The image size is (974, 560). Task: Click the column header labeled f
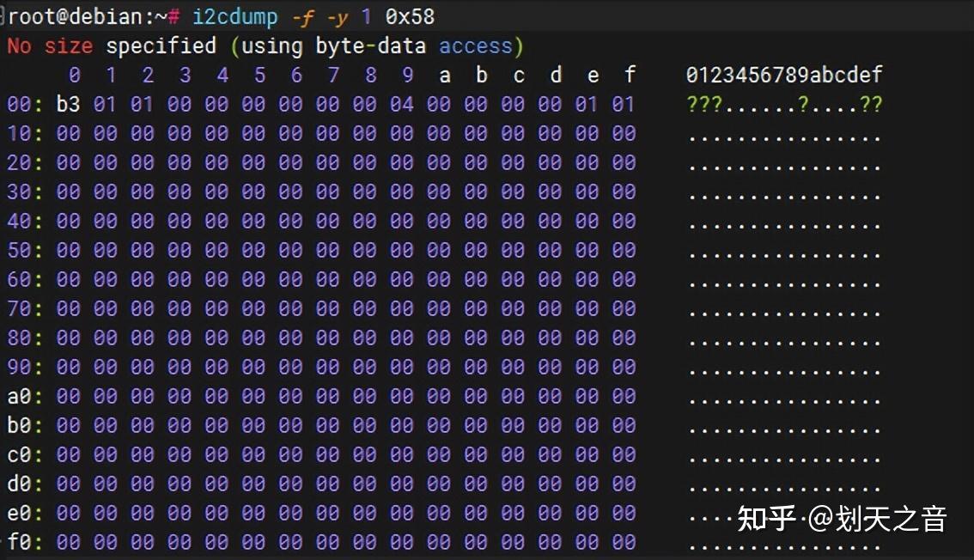[x=630, y=75]
